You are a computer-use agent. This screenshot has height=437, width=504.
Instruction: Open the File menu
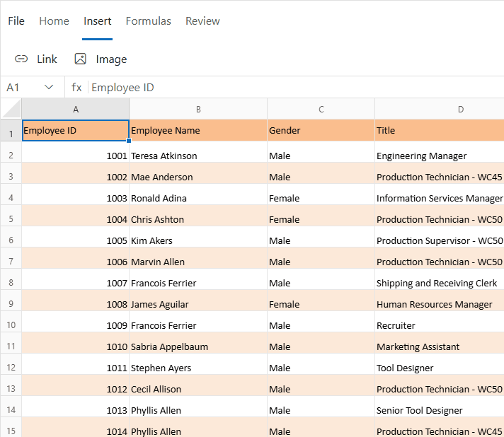pyautogui.click(x=16, y=21)
